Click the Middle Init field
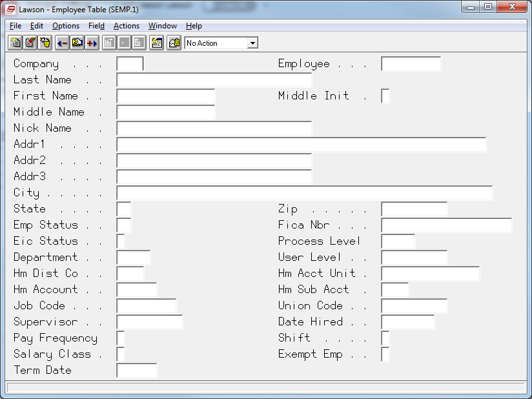This screenshot has height=399, width=532. pyautogui.click(x=385, y=96)
